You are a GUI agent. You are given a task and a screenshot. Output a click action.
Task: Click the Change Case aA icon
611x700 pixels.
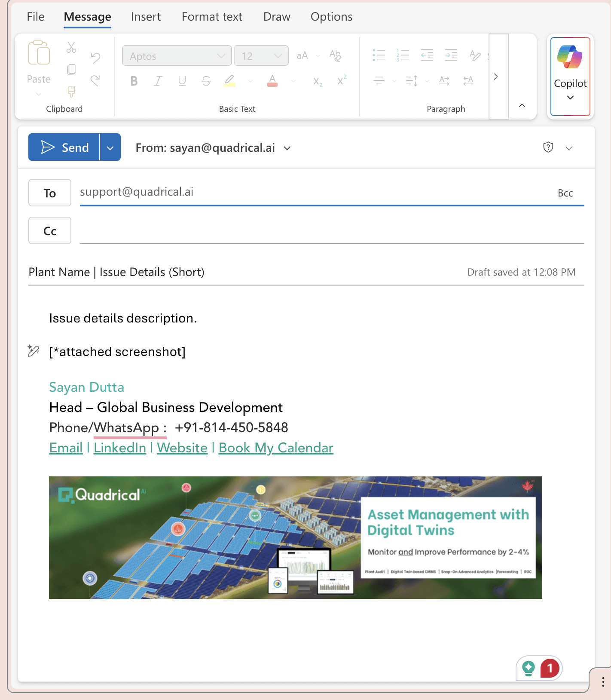click(x=302, y=55)
